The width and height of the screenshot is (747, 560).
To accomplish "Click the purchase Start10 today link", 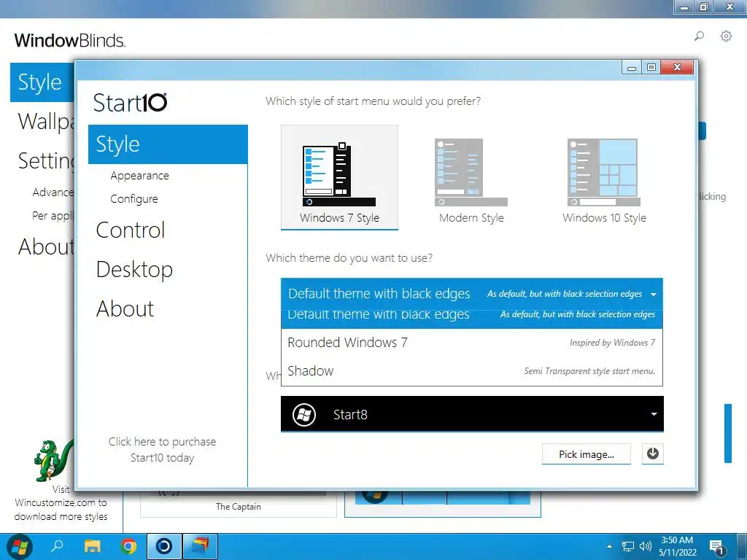I will click(162, 449).
